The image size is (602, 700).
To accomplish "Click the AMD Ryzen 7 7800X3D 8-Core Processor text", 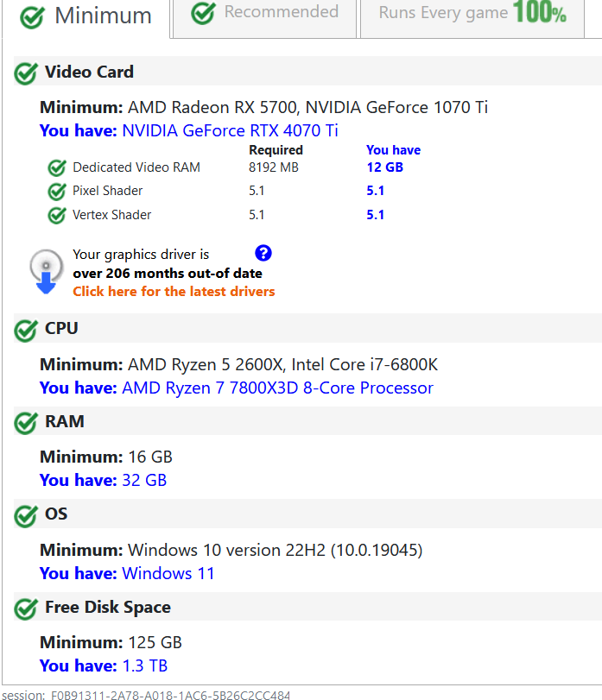I will pos(277,388).
